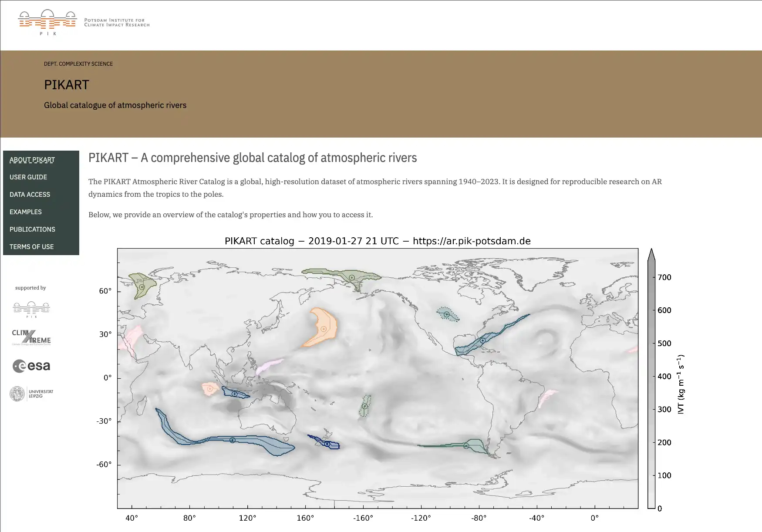Open the ClimXtreme supporter logo
This screenshot has width=762, height=532.
point(31,337)
